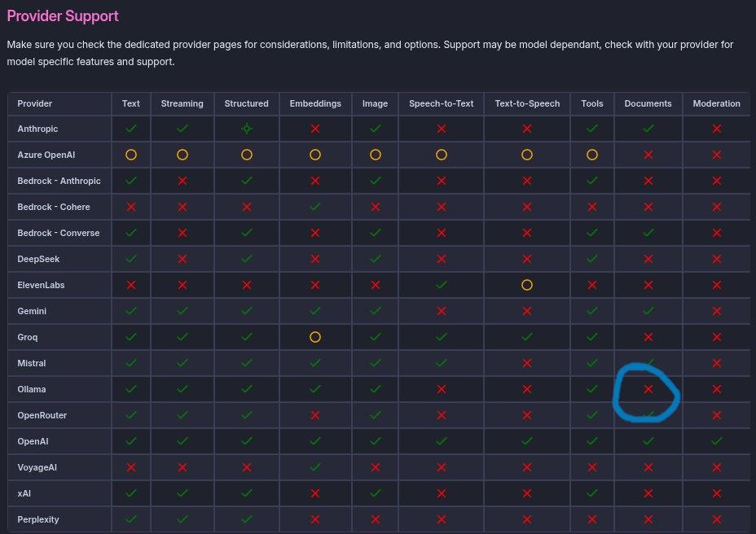
Task: Click the Provider column header
Action: [x=35, y=103]
